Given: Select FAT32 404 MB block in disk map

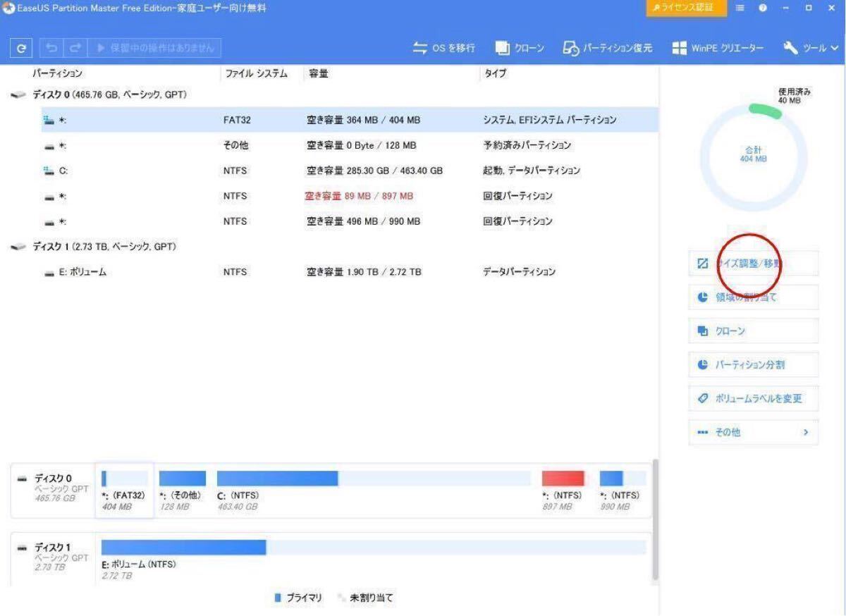Looking at the screenshot, I should click(x=125, y=490).
